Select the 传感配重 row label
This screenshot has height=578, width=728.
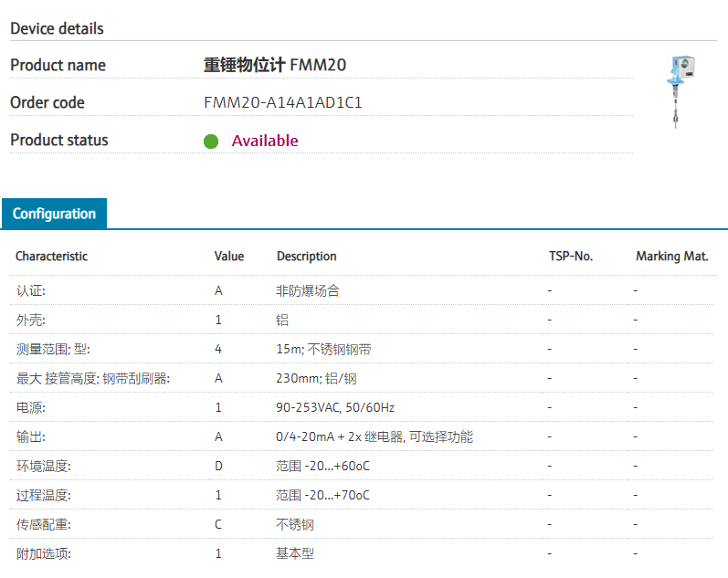point(44,524)
